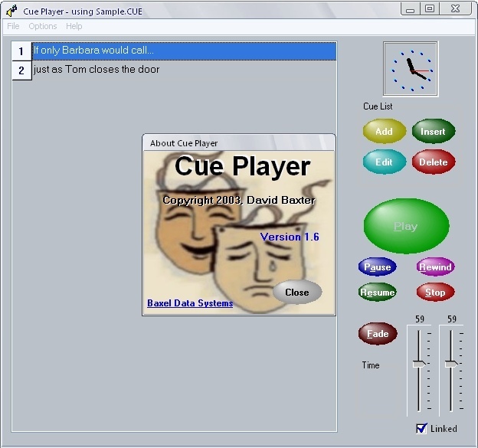Screen dimensions: 478x448
Task: Click the right volume slider thumb
Action: pyautogui.click(x=451, y=364)
